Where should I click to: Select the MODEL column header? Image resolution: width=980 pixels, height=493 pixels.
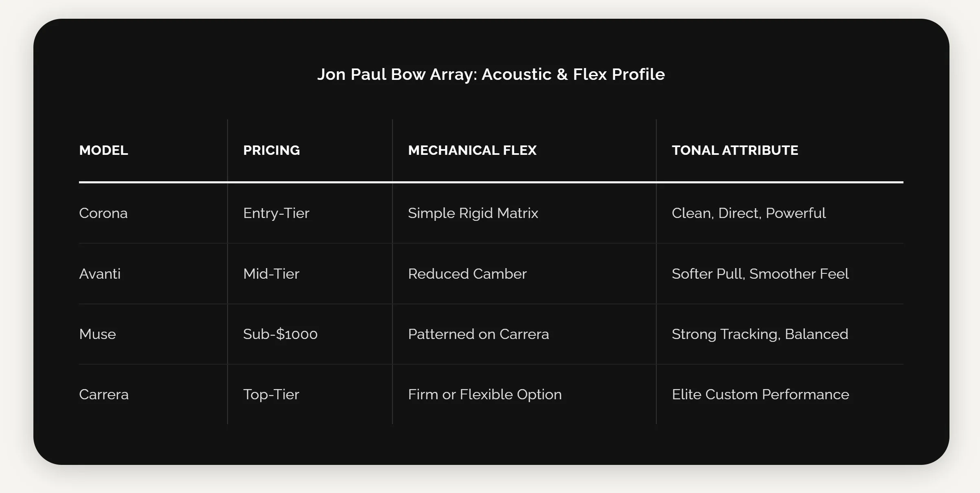click(153, 150)
